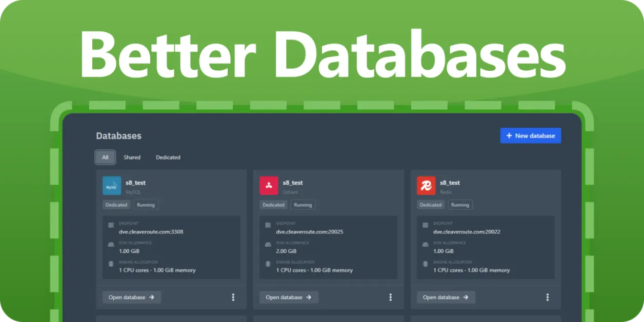
Task: Open the MySQL card's three-dot menu
Action: 233,297
